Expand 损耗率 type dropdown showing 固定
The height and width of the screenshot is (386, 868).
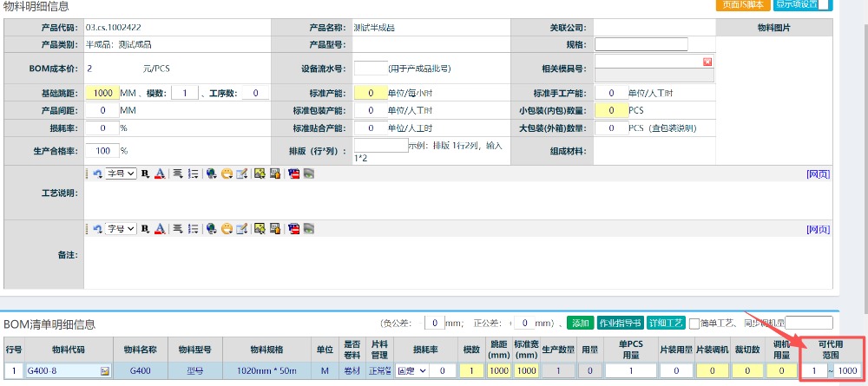(x=411, y=370)
